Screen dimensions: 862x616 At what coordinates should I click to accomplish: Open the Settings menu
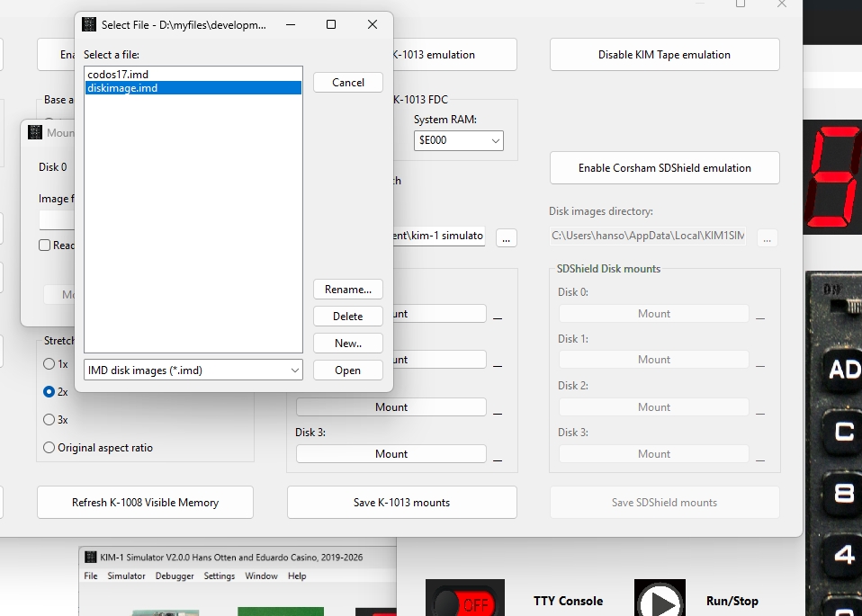click(219, 576)
